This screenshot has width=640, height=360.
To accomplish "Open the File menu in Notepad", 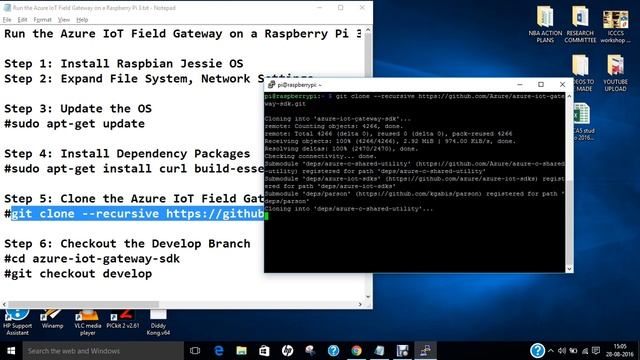I will (x=7, y=20).
